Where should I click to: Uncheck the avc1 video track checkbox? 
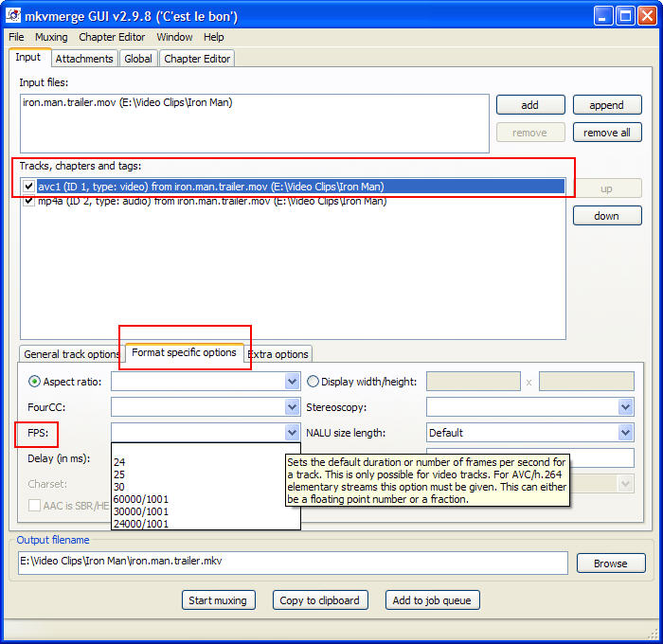click(28, 186)
